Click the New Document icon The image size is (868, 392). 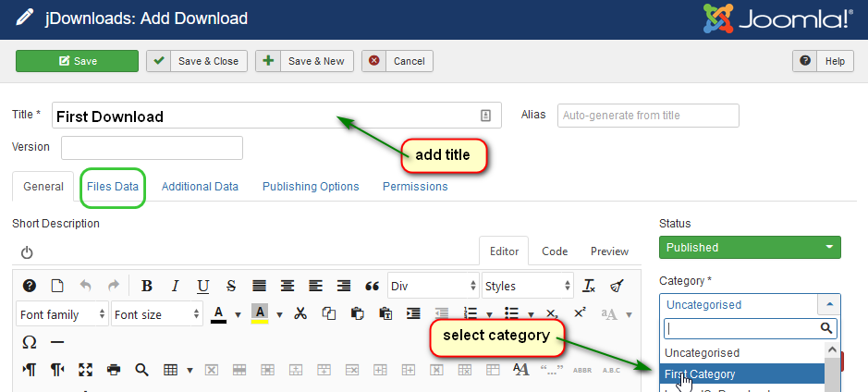point(57,286)
